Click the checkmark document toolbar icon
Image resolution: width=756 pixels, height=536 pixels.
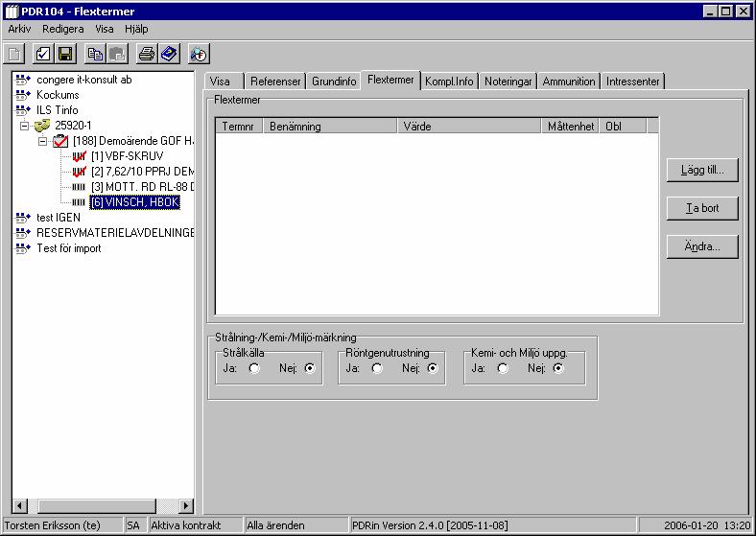point(43,54)
